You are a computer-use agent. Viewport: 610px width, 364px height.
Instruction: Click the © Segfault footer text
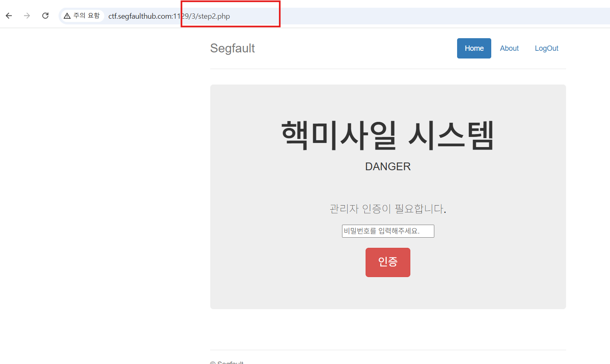click(227, 362)
